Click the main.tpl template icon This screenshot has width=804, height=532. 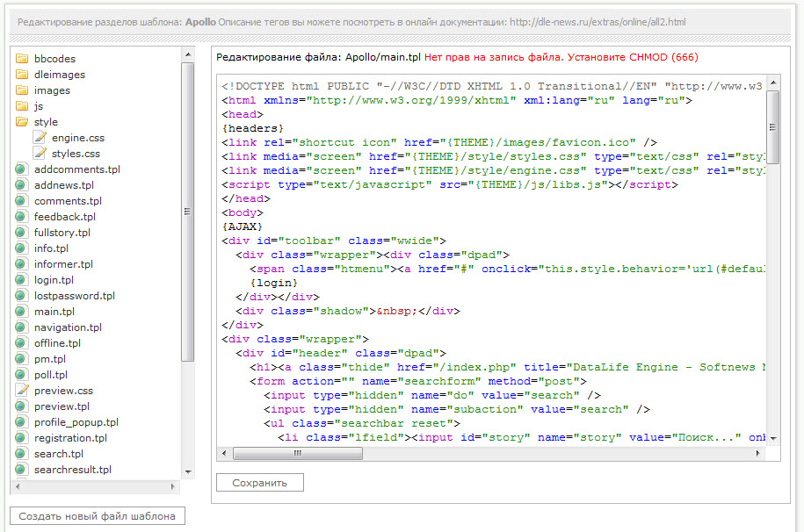(21, 312)
